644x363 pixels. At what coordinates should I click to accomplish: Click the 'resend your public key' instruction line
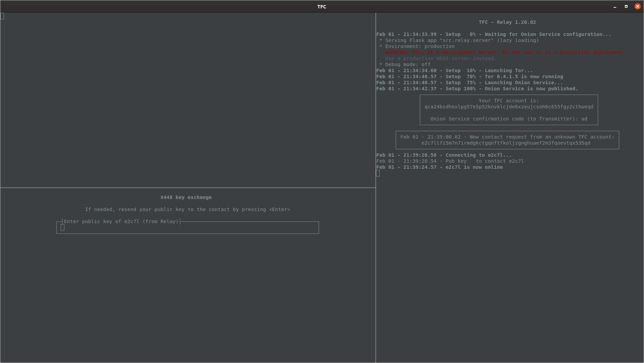(187, 209)
